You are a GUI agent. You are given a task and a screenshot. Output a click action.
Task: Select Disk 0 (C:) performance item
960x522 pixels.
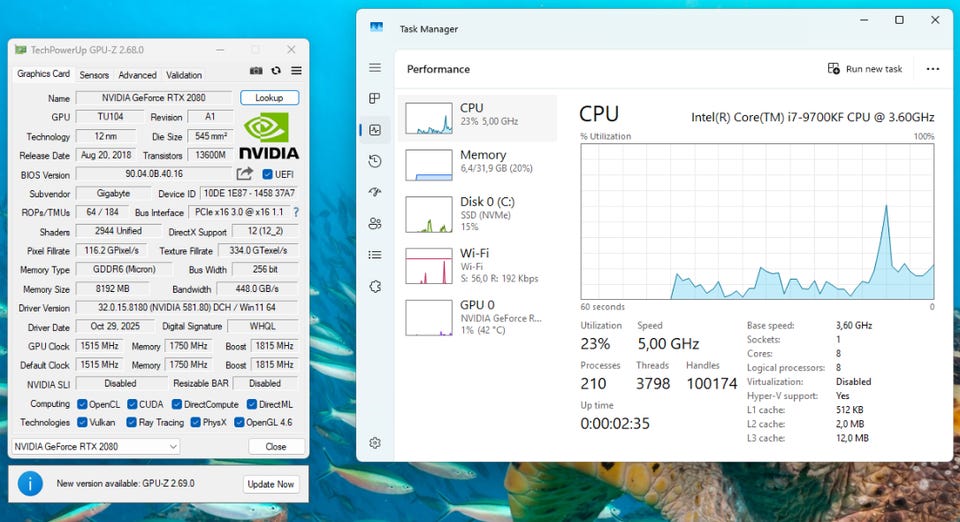pyautogui.click(x=478, y=214)
